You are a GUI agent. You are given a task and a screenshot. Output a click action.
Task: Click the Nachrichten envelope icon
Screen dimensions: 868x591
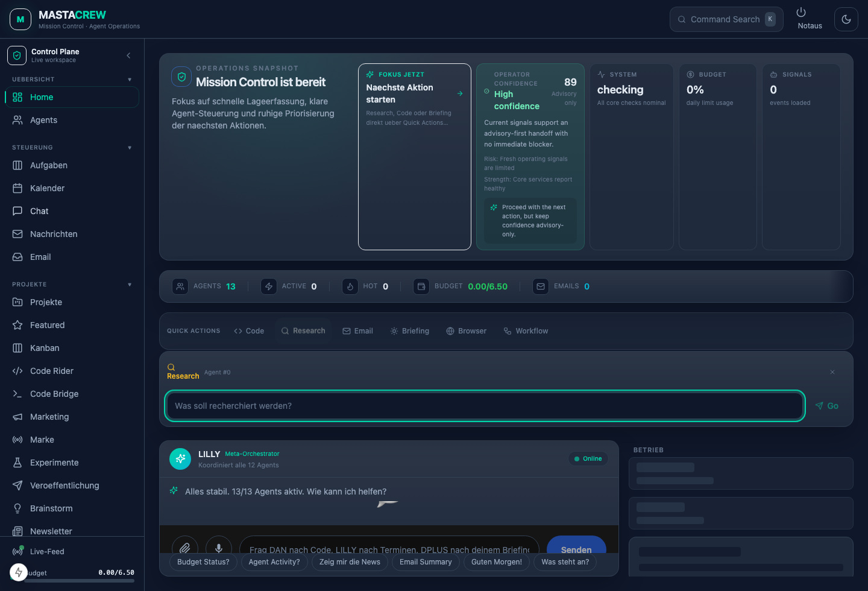point(17,234)
